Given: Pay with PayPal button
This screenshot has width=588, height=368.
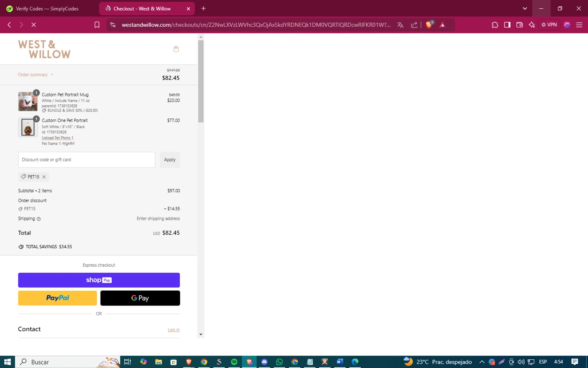Looking at the screenshot, I should 57,298.
